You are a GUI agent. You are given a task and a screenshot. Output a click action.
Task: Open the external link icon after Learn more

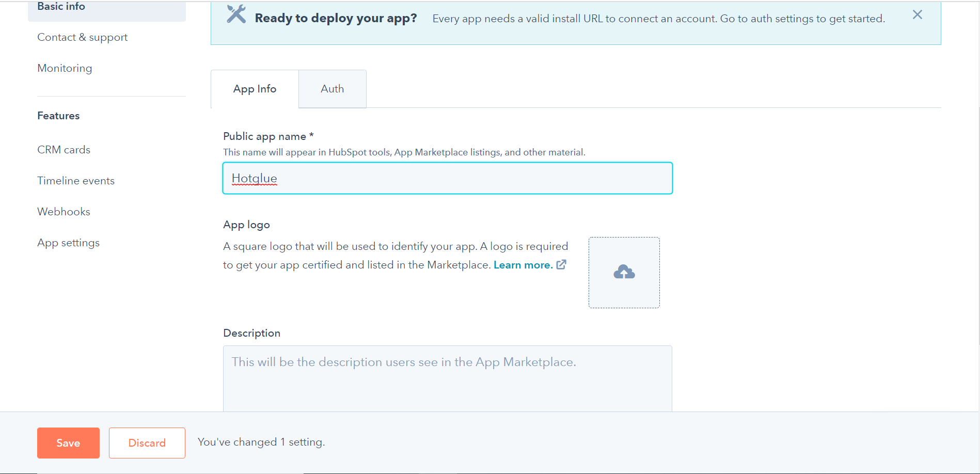pyautogui.click(x=561, y=264)
